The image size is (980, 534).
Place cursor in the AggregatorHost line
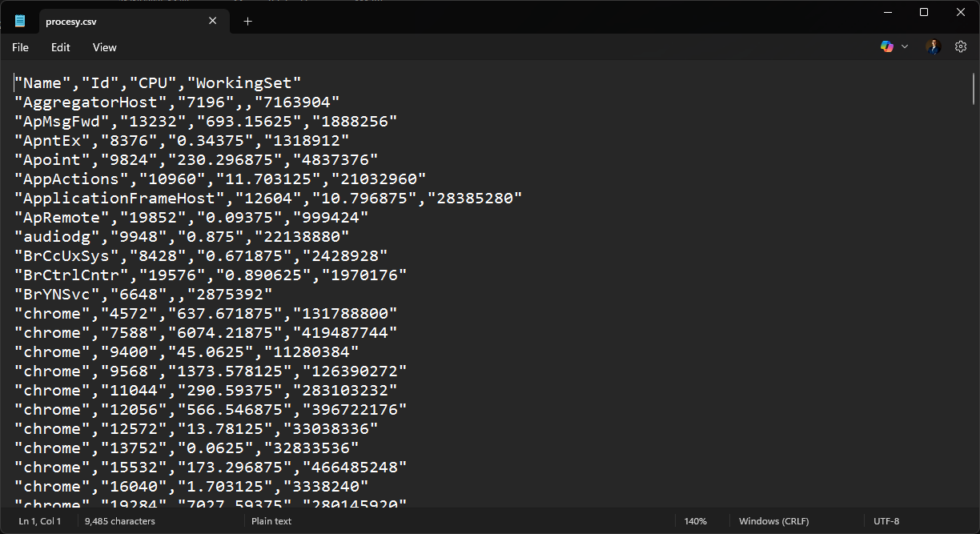pos(176,102)
